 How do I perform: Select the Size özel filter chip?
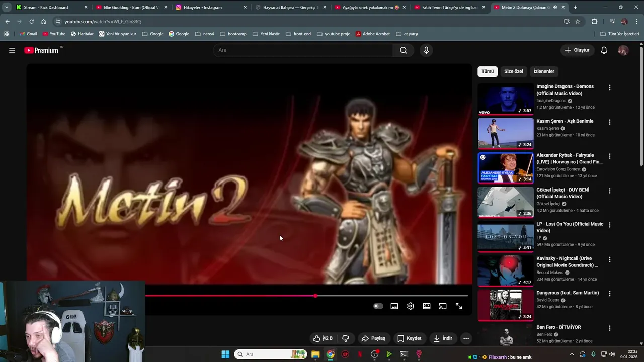[x=514, y=71]
